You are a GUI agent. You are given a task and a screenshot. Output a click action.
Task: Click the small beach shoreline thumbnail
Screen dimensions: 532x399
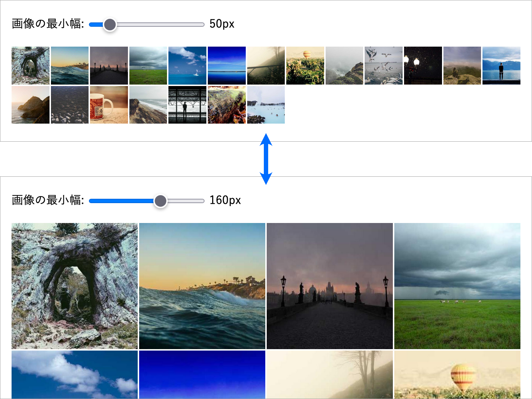[x=148, y=105]
